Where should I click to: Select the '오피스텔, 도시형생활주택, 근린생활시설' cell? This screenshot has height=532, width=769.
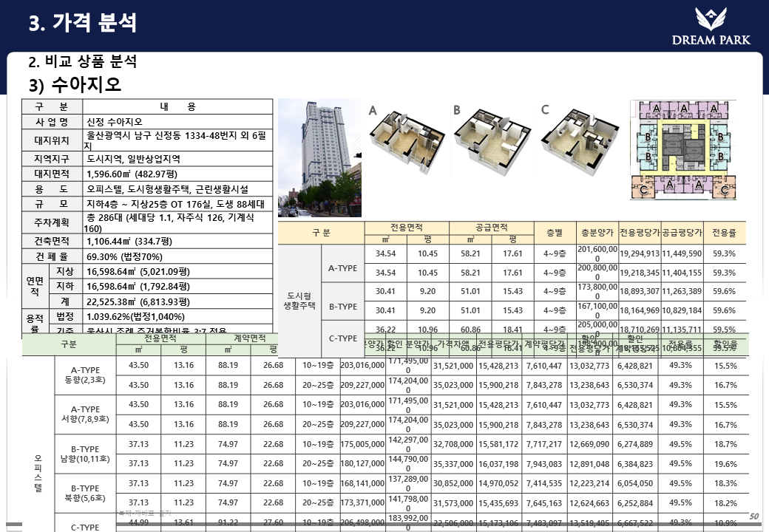point(177,189)
